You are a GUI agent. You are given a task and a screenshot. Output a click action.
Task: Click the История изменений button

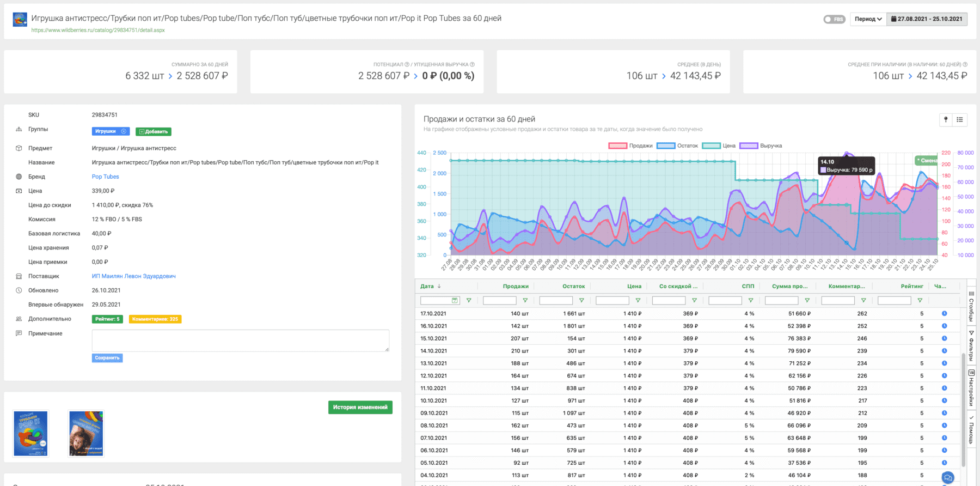360,407
